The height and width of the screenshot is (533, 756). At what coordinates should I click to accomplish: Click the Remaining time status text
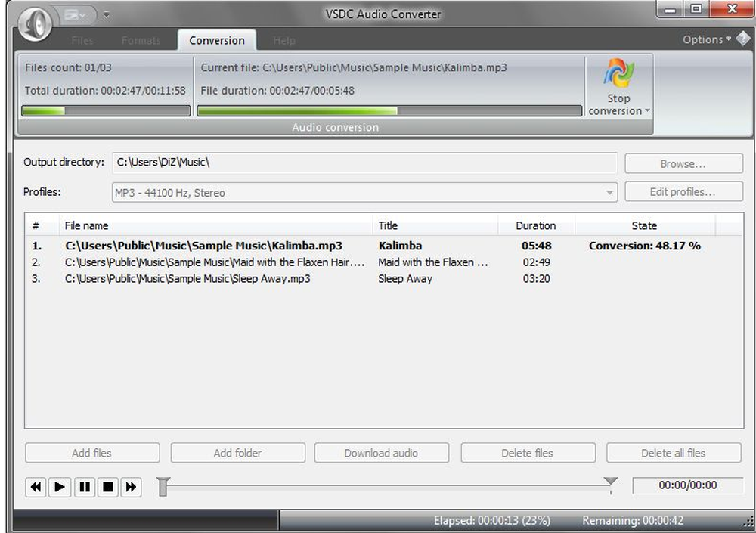(x=633, y=520)
